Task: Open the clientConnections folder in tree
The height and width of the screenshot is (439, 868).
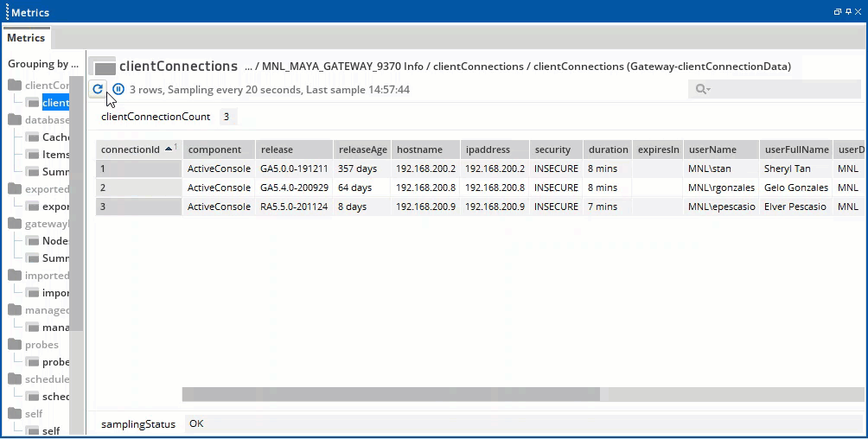Action: tap(39, 86)
